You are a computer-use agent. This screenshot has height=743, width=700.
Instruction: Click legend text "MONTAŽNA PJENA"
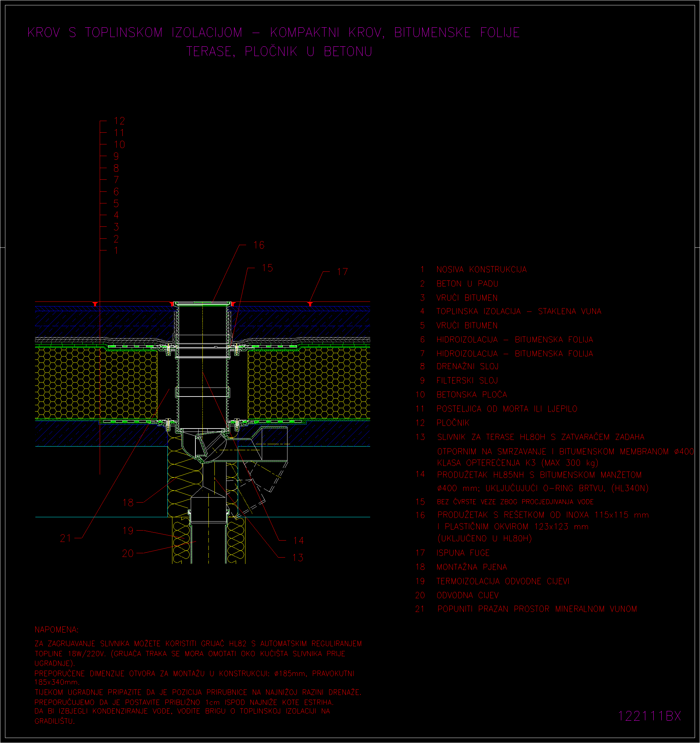tap(472, 567)
